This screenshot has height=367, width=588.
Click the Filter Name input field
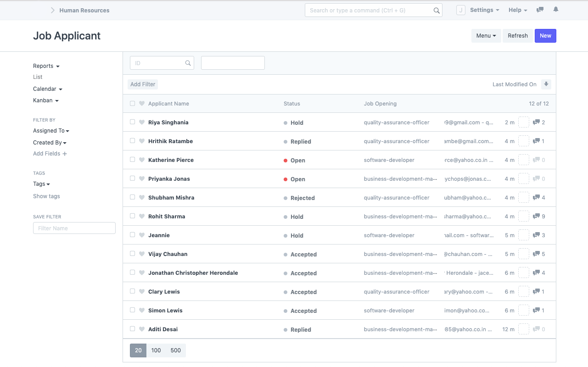click(x=74, y=228)
